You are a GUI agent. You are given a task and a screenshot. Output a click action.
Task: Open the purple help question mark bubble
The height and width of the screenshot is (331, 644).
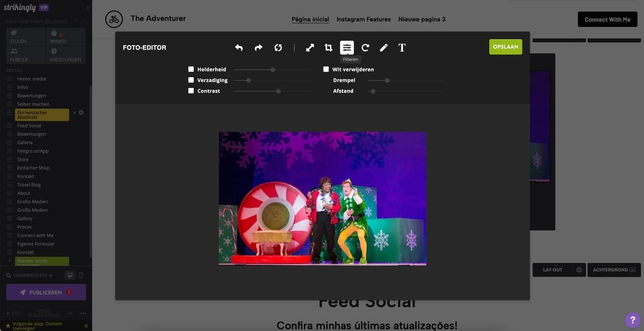click(x=633, y=320)
